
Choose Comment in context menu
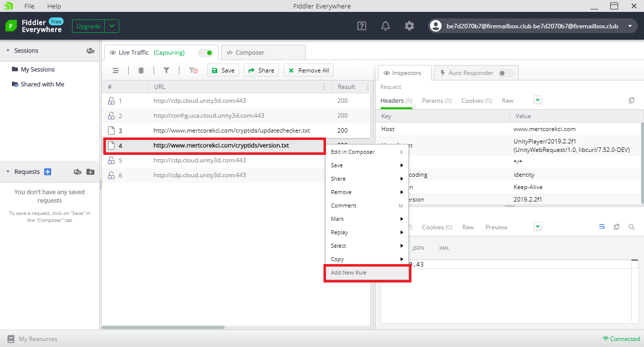(367, 206)
